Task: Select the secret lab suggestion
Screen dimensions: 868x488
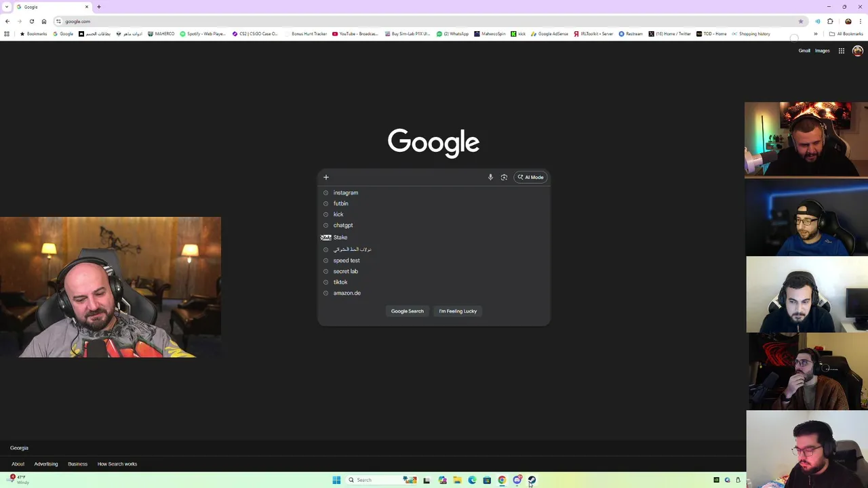Action: pos(434,271)
